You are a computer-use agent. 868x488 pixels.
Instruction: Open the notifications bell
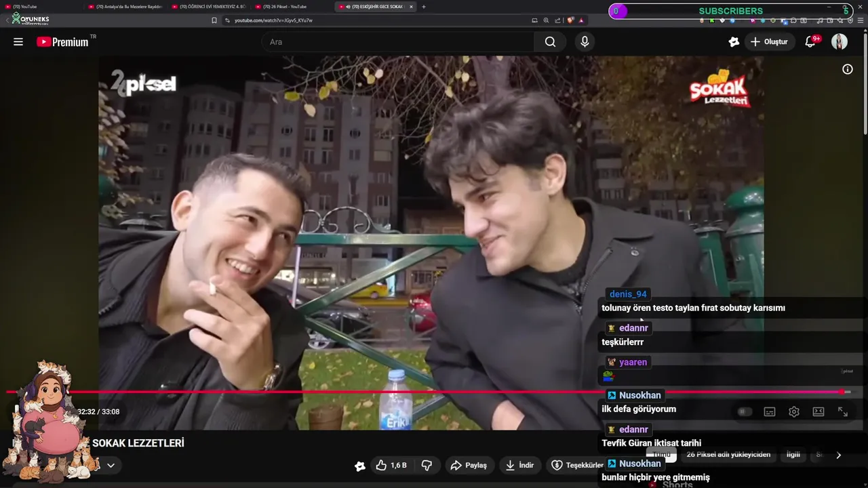pos(810,42)
